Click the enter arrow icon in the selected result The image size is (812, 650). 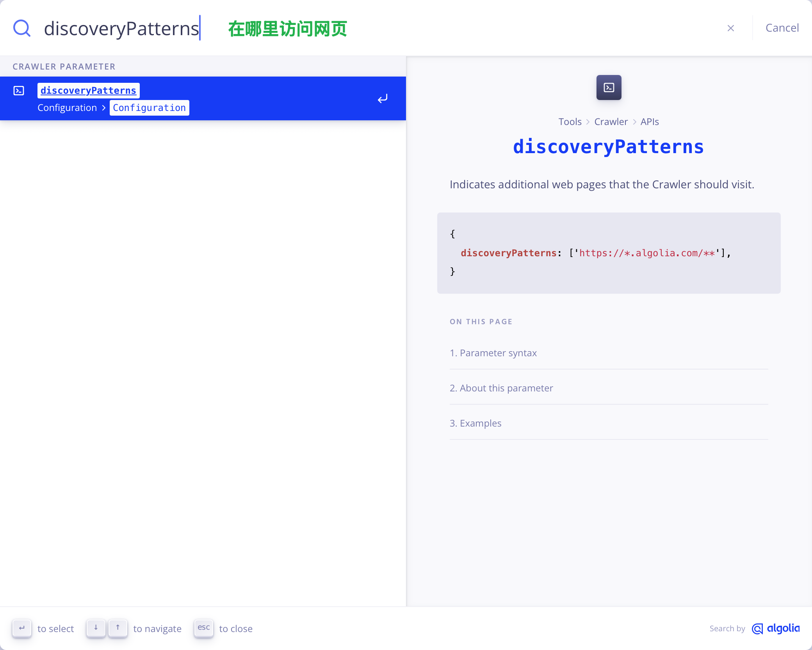(x=383, y=98)
